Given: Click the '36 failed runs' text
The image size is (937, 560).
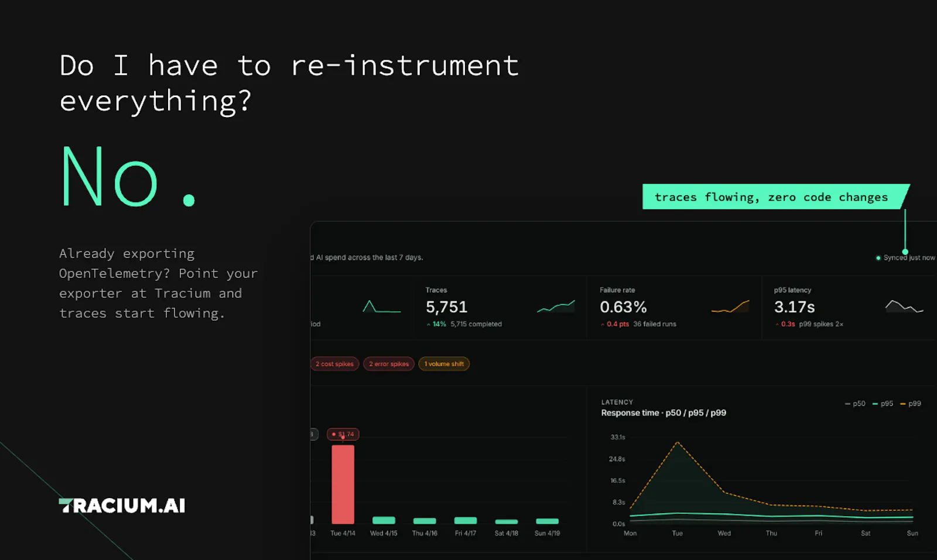Looking at the screenshot, I should tap(655, 324).
